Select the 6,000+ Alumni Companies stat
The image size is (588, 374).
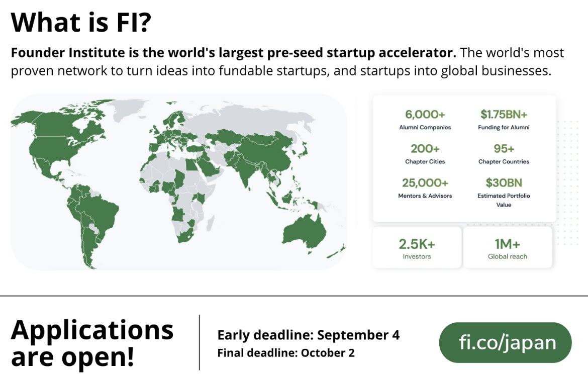click(x=425, y=120)
